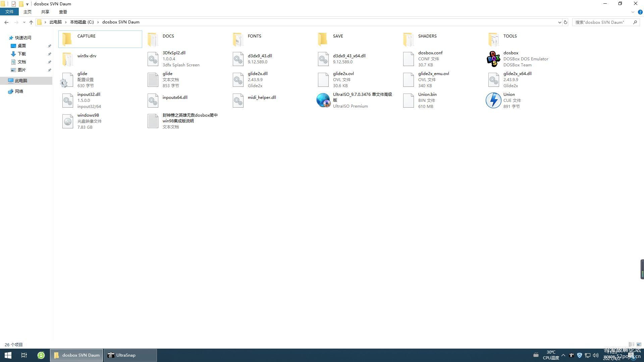Select 此电脑 in navigation pane
Screen dimensions: 644x362
[21, 80]
